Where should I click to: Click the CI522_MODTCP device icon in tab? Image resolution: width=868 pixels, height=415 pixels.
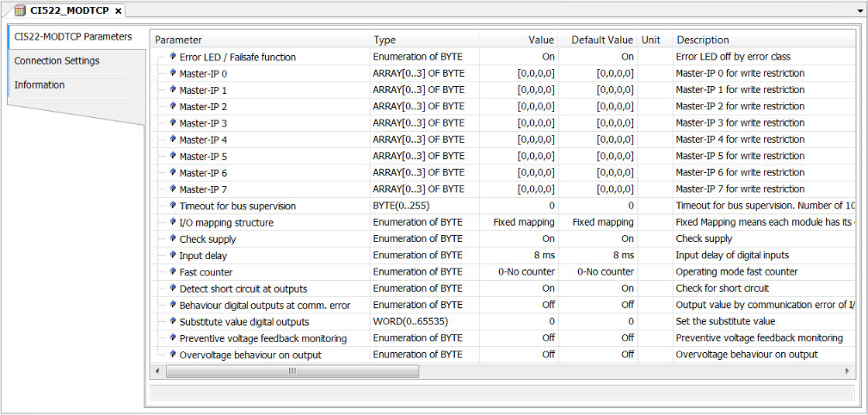point(20,10)
